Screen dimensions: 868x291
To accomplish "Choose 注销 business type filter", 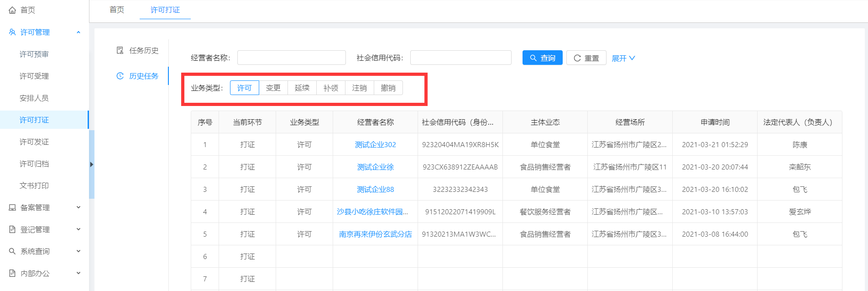I will click(360, 88).
